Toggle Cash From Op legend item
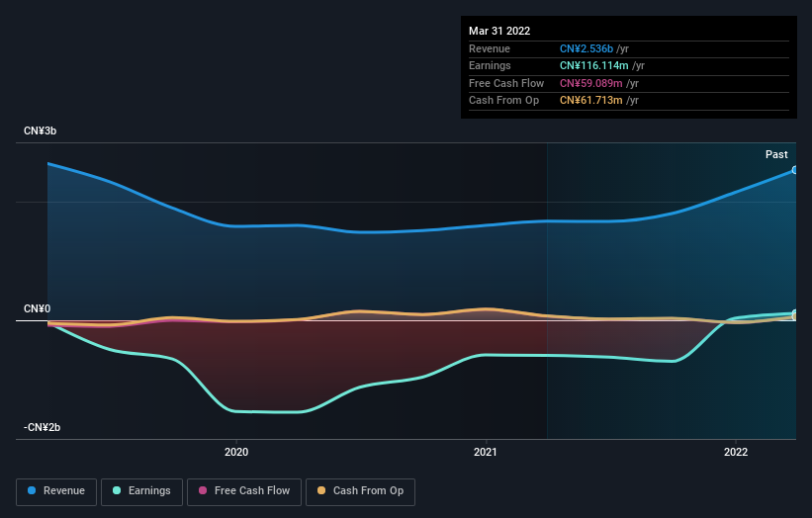The height and width of the screenshot is (518, 812). point(361,491)
